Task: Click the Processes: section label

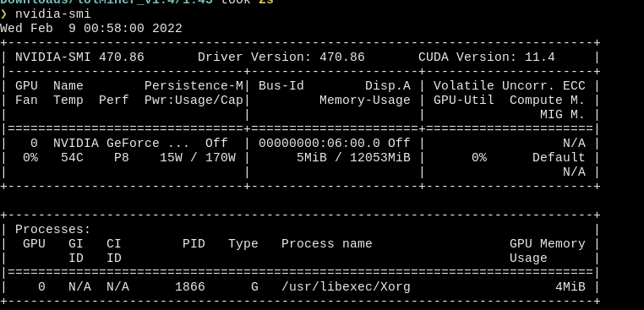Action: pyautogui.click(x=53, y=230)
